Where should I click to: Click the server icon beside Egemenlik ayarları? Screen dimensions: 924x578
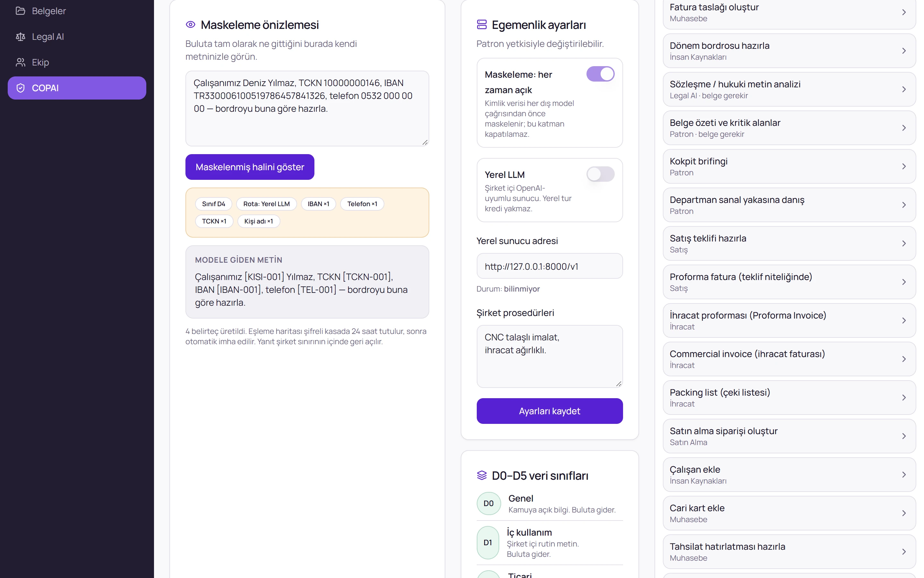tap(482, 25)
